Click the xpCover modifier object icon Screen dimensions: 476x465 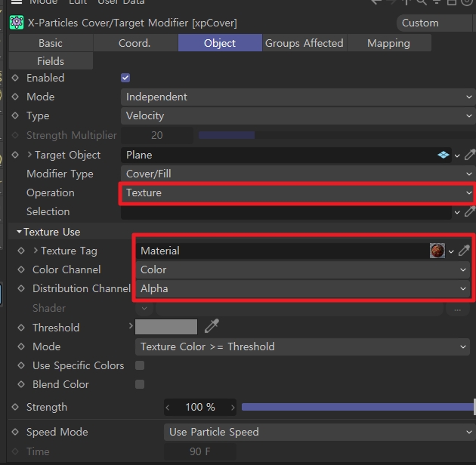(16, 23)
